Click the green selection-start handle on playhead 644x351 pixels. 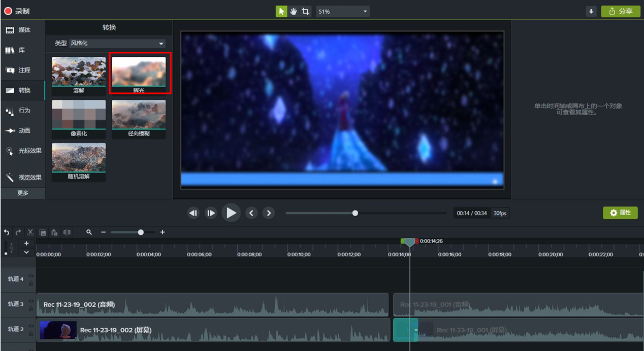pyautogui.click(x=402, y=241)
